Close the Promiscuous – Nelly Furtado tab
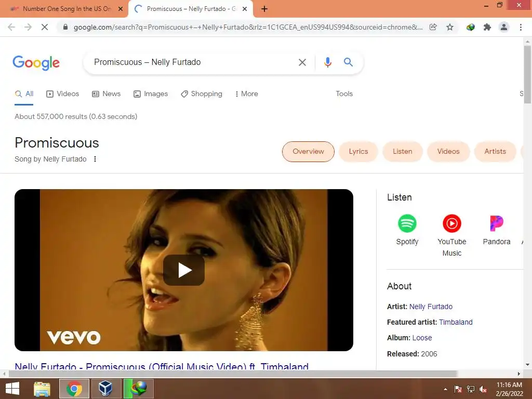The height and width of the screenshot is (399, 532). click(245, 9)
